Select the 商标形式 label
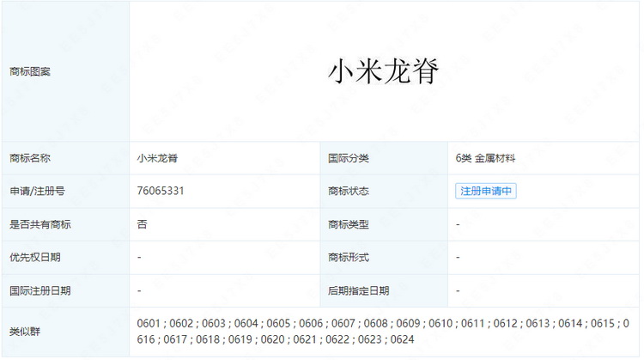Image resolution: width=644 pixels, height=360 pixels. [x=349, y=257]
